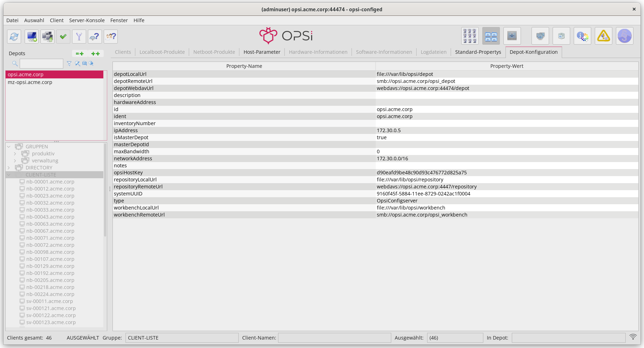Switch to the Standard-Propertys tab

(478, 52)
